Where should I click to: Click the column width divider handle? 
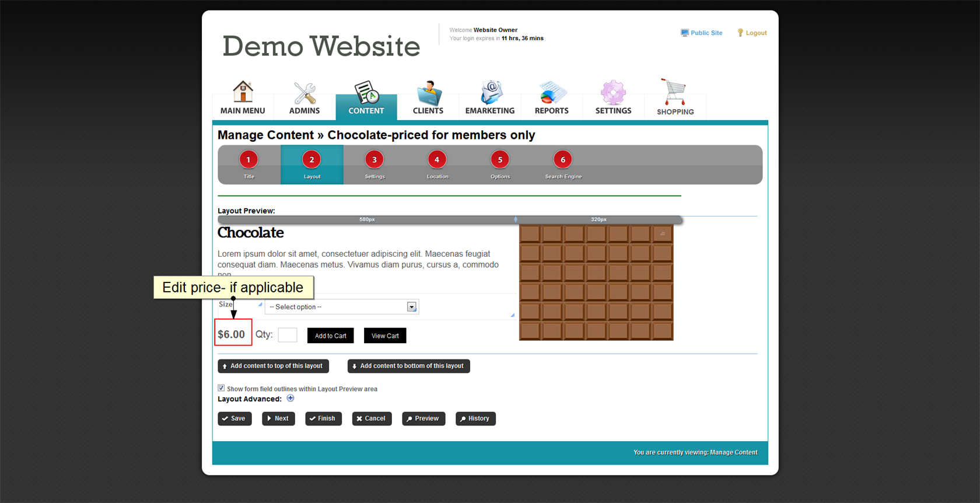click(x=516, y=219)
